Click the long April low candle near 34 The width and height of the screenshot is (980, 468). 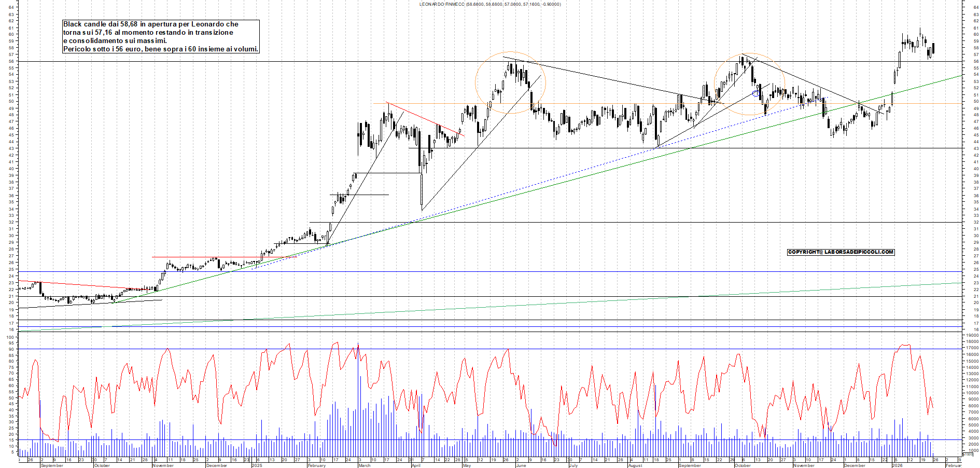[422, 191]
